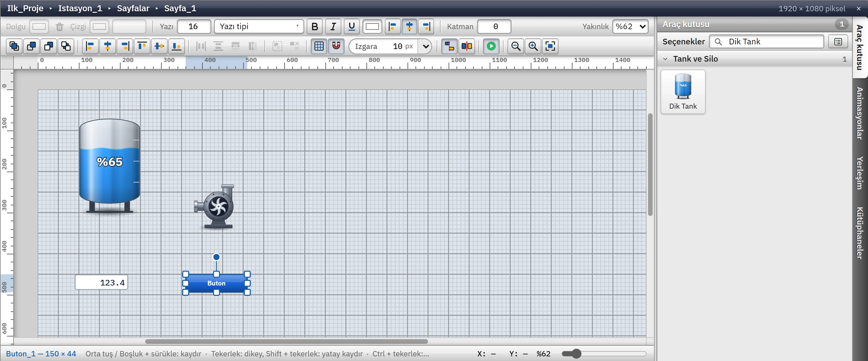868x361 pixels.
Task: Click the Sayfalar breadcrumb item
Action: click(133, 8)
